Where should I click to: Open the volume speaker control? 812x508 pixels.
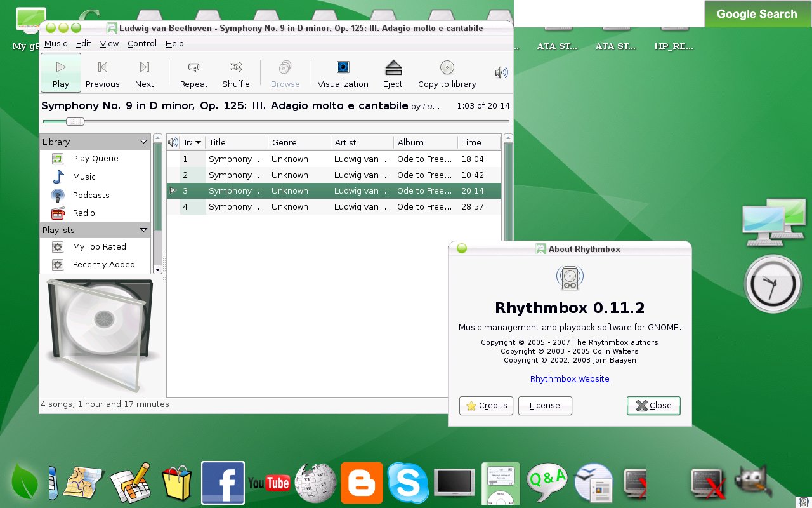point(501,72)
